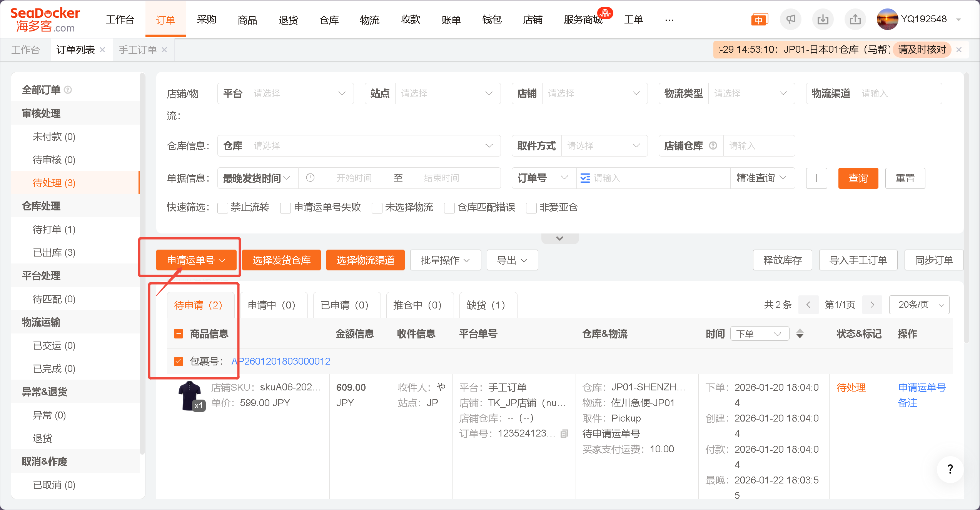The width and height of the screenshot is (980, 510).
Task: Click the question mark help bubble
Action: 950,469
